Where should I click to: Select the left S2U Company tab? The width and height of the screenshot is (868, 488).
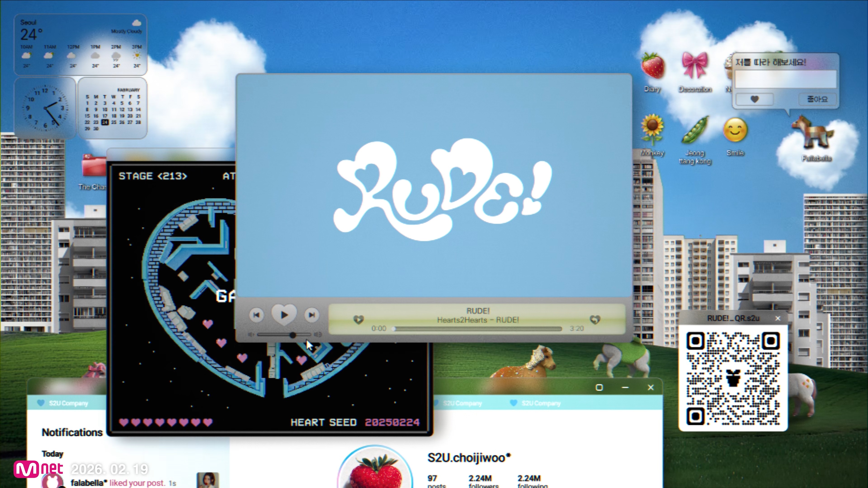pos(68,403)
